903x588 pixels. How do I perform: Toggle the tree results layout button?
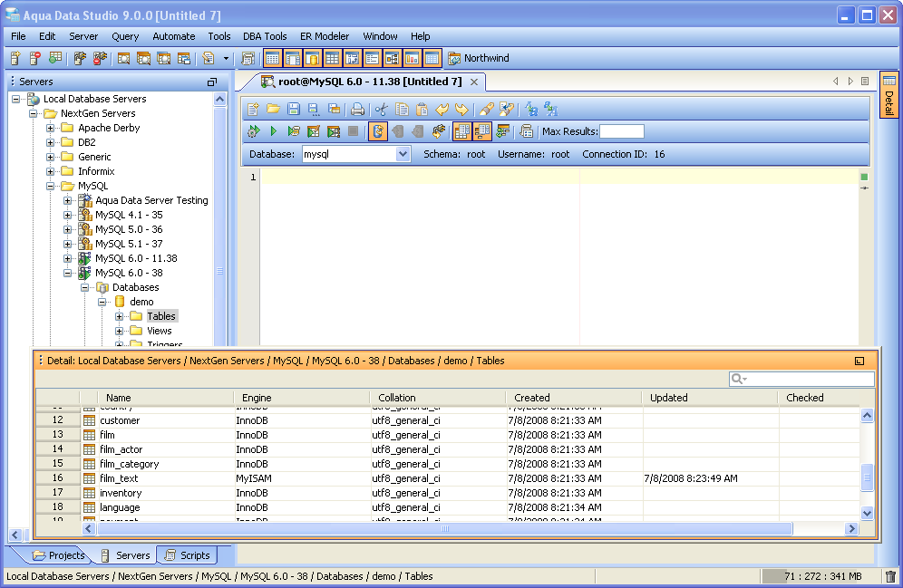pyautogui.click(x=482, y=131)
